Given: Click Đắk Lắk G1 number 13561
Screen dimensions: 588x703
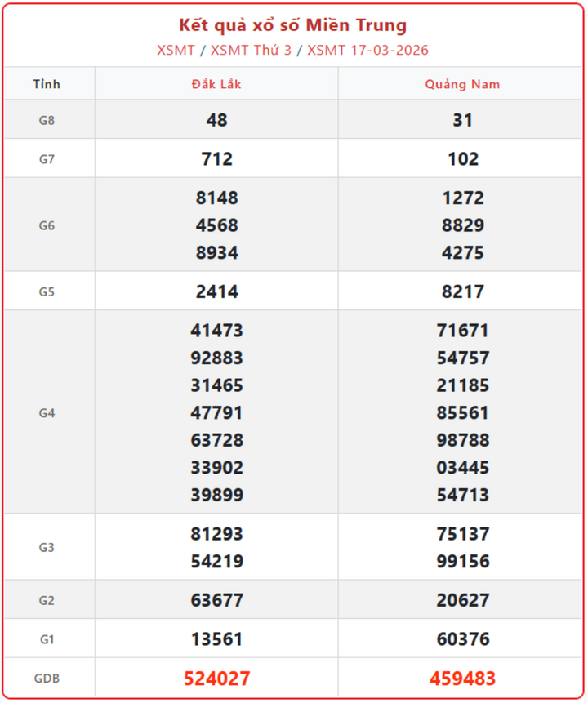Looking at the screenshot, I should [216, 639].
